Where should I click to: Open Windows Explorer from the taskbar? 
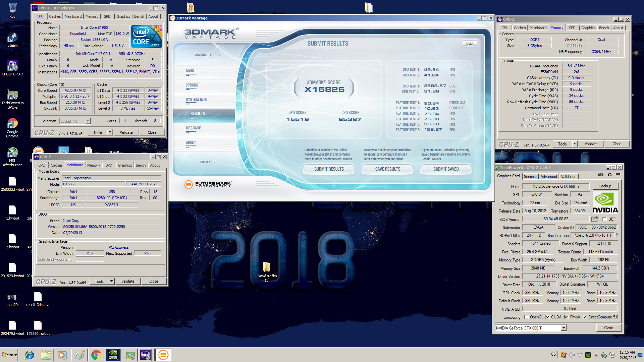point(46,355)
